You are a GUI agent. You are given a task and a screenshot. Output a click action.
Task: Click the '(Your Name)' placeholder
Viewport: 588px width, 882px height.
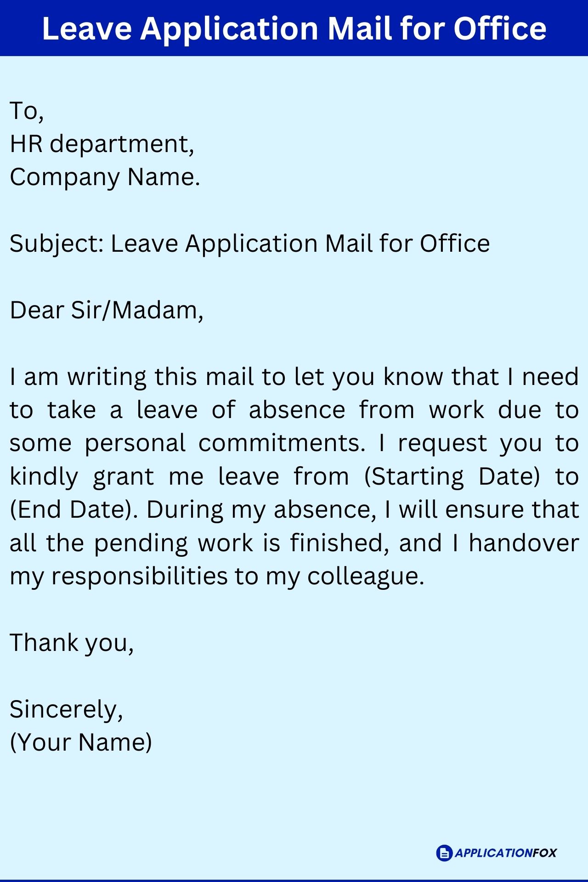point(81,742)
